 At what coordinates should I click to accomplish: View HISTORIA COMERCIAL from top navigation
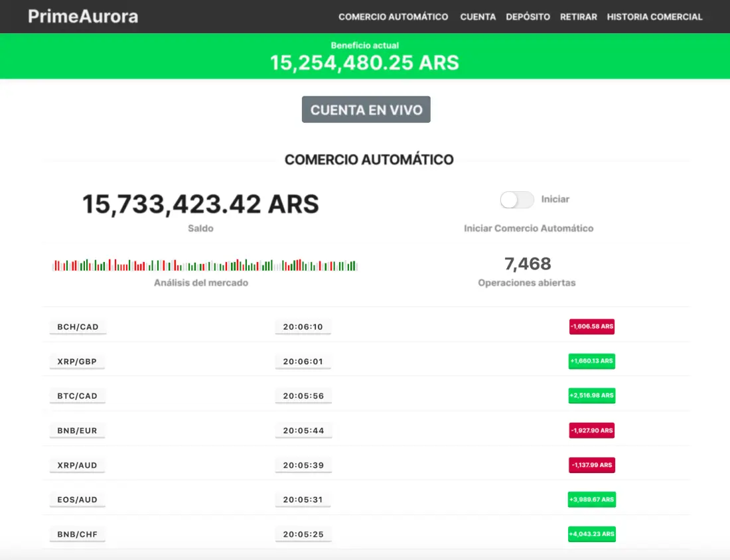pyautogui.click(x=654, y=17)
